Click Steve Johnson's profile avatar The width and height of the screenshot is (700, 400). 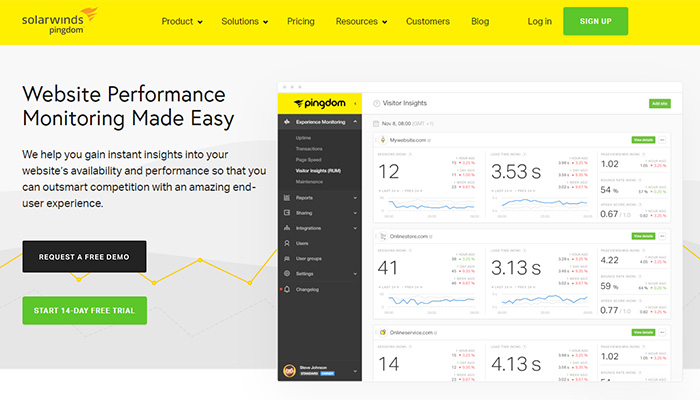290,369
